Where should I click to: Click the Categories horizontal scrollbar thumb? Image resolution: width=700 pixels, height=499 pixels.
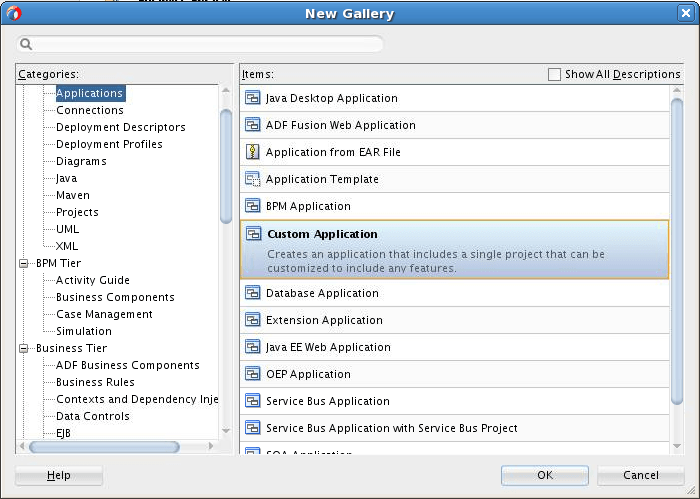click(x=104, y=446)
